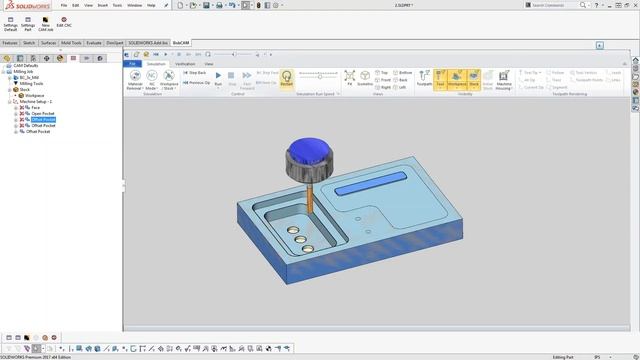Click the Fit view icon
The height and width of the screenshot is (360, 640).
click(349, 78)
